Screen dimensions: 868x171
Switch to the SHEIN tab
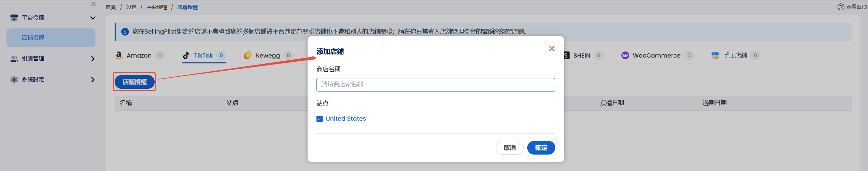coord(584,55)
